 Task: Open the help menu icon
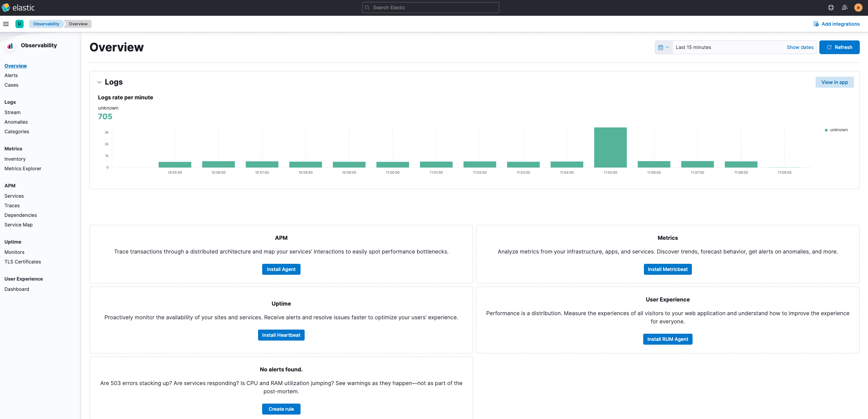[x=831, y=8]
